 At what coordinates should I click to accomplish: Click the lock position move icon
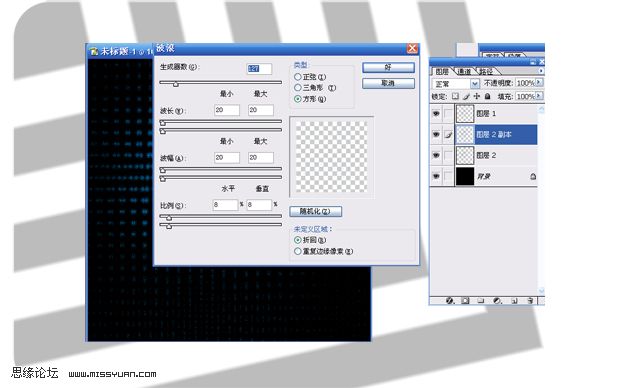click(477, 96)
